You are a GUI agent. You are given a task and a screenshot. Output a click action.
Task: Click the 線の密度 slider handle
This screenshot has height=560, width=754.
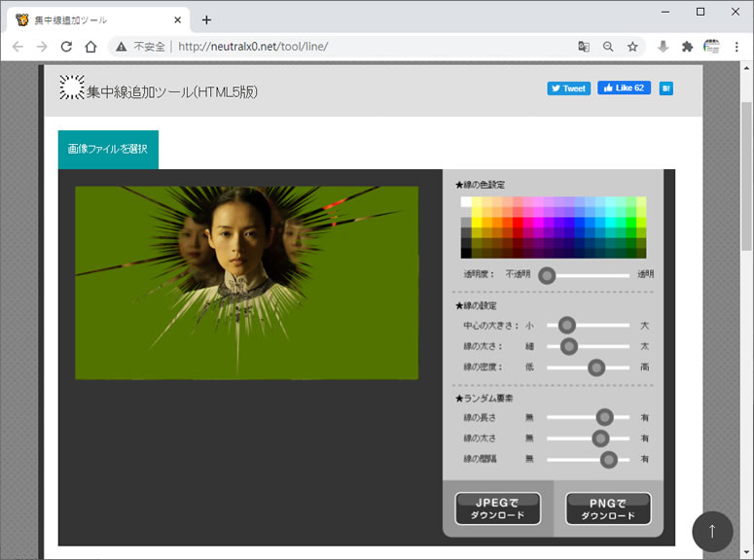pos(596,367)
